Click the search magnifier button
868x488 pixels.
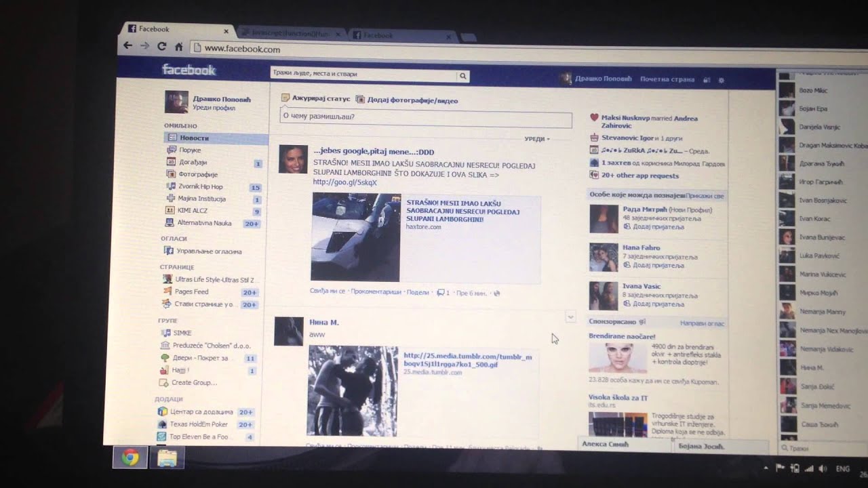pos(462,76)
